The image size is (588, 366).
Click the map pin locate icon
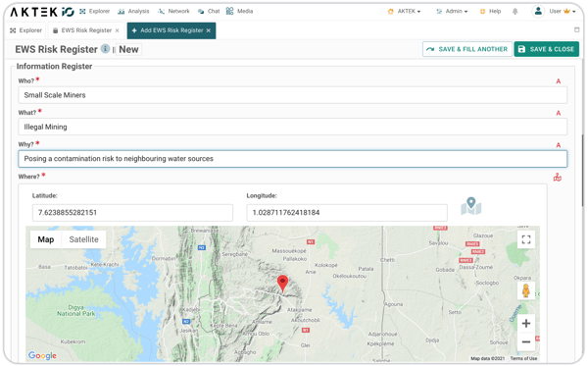click(471, 206)
